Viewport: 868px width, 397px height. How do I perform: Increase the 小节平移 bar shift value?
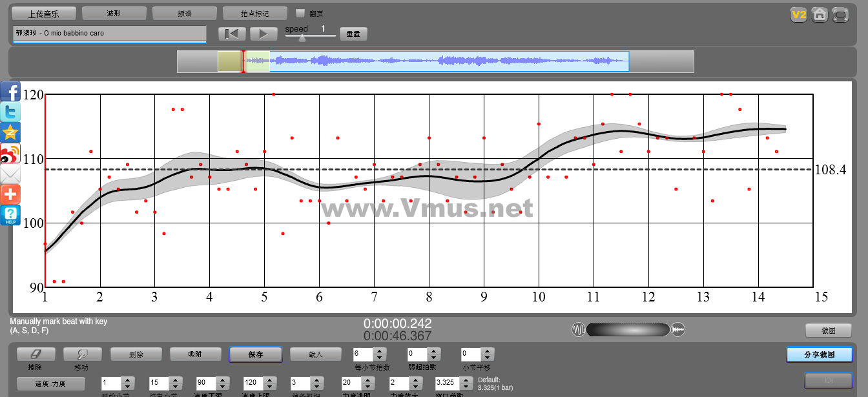pyautogui.click(x=488, y=351)
